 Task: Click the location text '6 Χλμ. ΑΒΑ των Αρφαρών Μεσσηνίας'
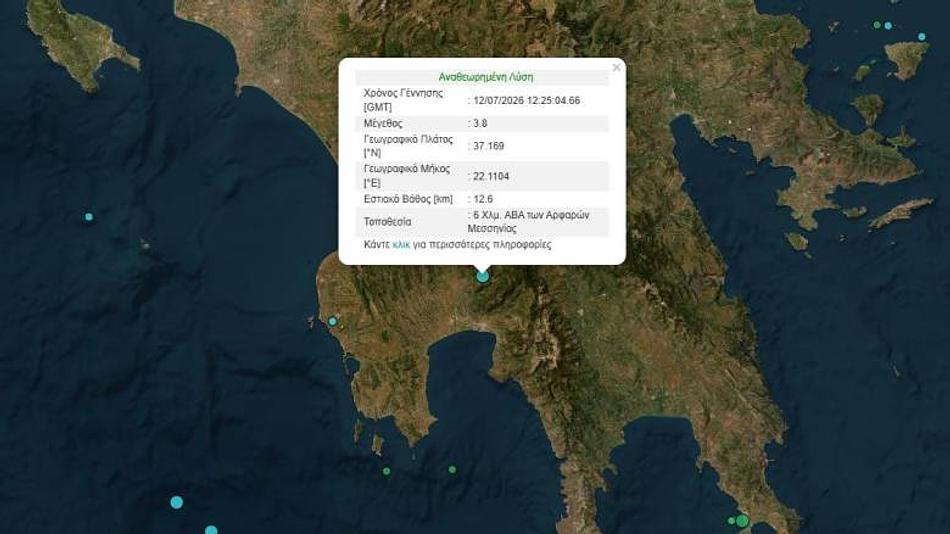click(528, 222)
